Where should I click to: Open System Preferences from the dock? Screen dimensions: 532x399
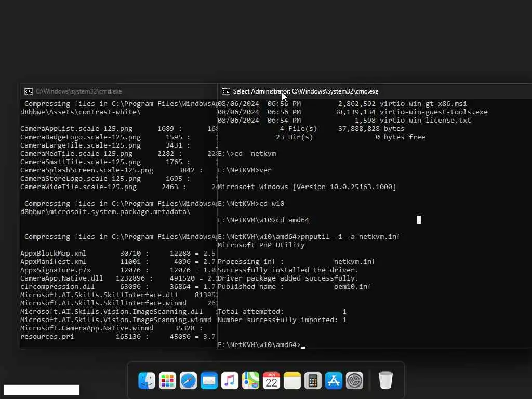pos(354,380)
